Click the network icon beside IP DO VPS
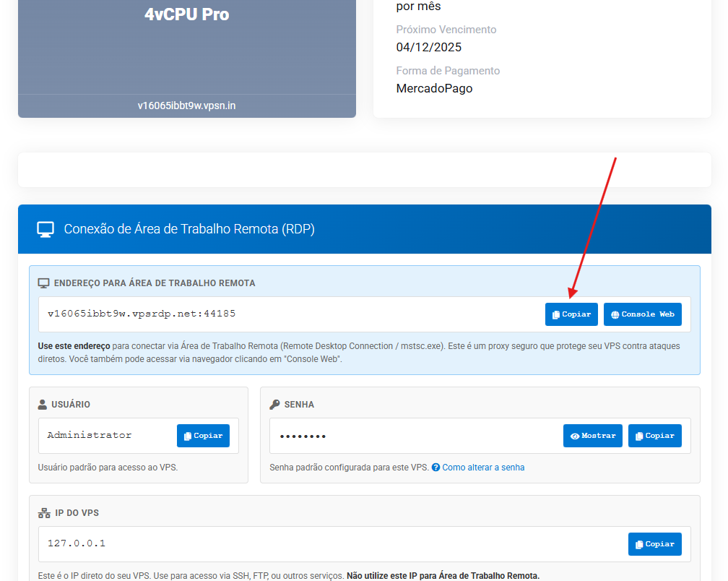The height and width of the screenshot is (581, 728). [43, 513]
